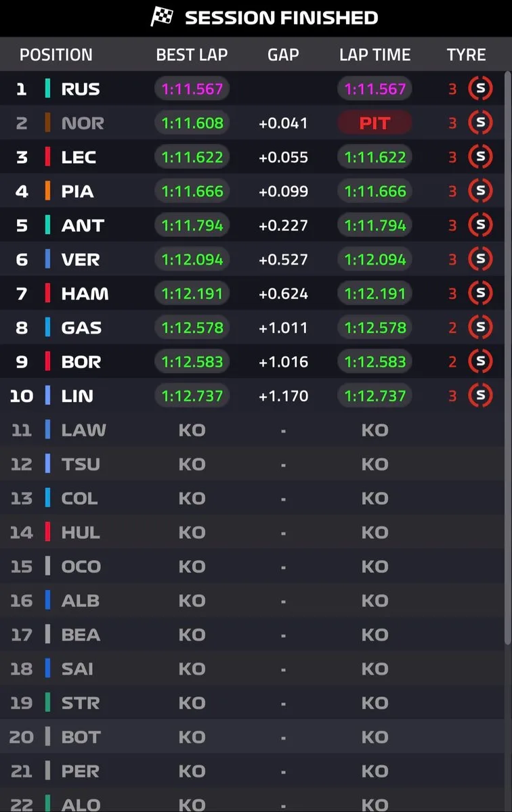Click the soft tyre icon for LEC
The height and width of the screenshot is (812, 512).
tap(480, 157)
